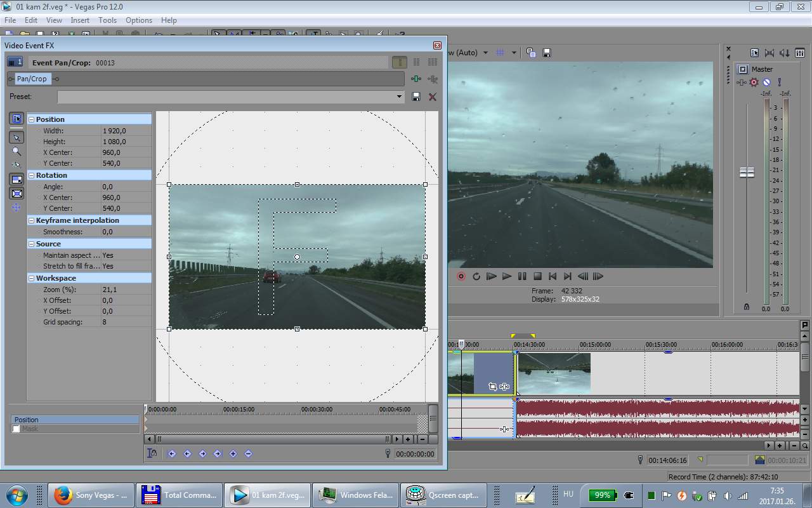Click event Pan/Crop icon on timeline clip
The image size is (812, 508).
[492, 386]
